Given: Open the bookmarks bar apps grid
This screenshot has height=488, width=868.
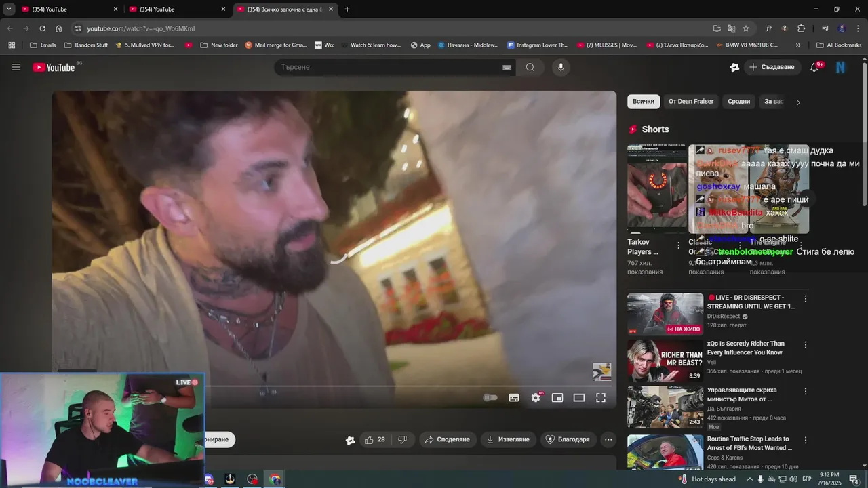Looking at the screenshot, I should 12,45.
